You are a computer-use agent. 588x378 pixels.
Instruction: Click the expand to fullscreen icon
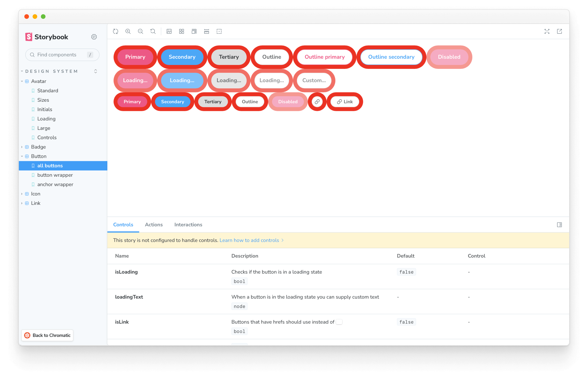tap(547, 31)
